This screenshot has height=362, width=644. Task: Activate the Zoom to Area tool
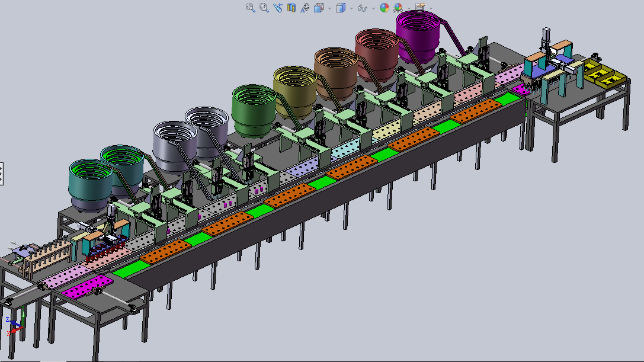point(264,7)
